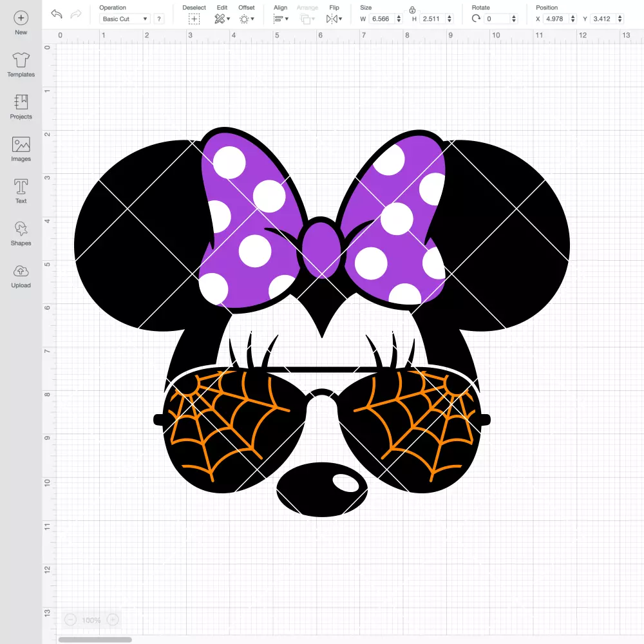
Task: Click the Undo arrow
Action: [57, 14]
